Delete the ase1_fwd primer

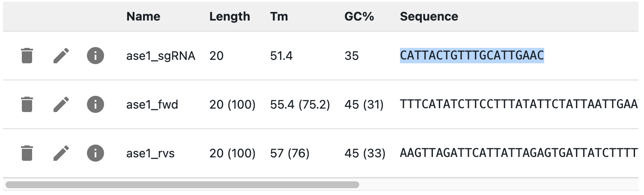(27, 104)
